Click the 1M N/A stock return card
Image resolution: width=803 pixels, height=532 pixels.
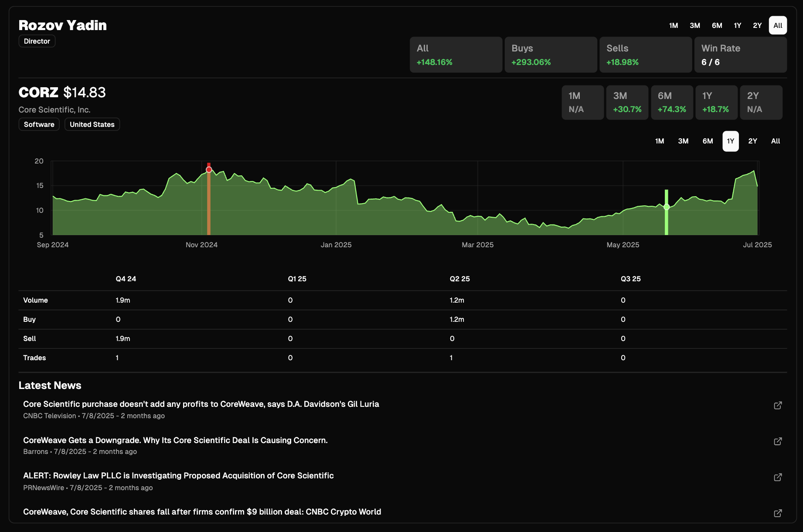point(583,102)
